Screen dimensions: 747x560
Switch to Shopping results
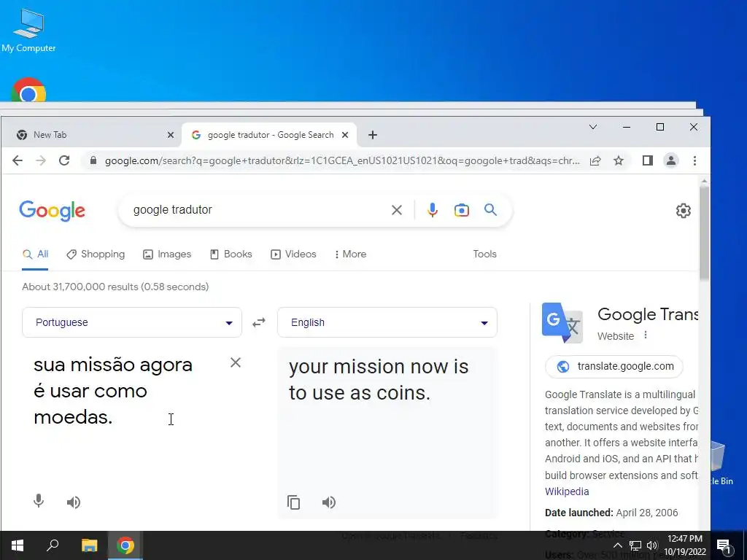click(x=96, y=254)
